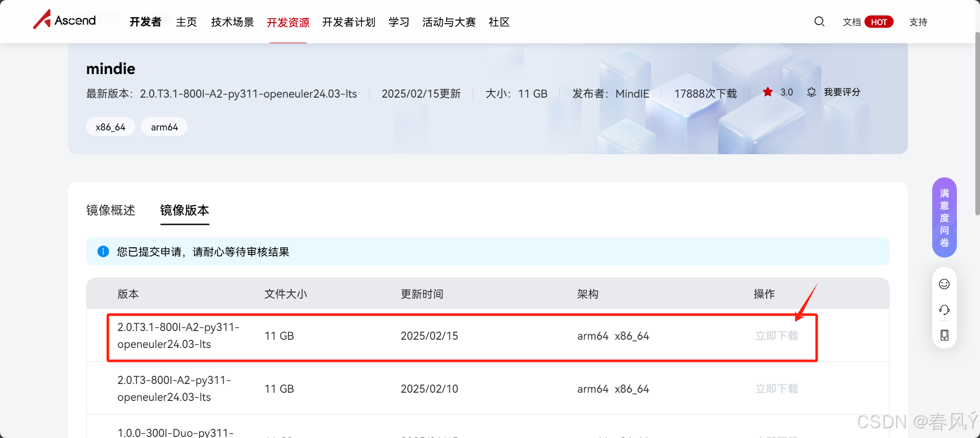
Task: Click the 文件大小 column header
Action: coord(286,294)
